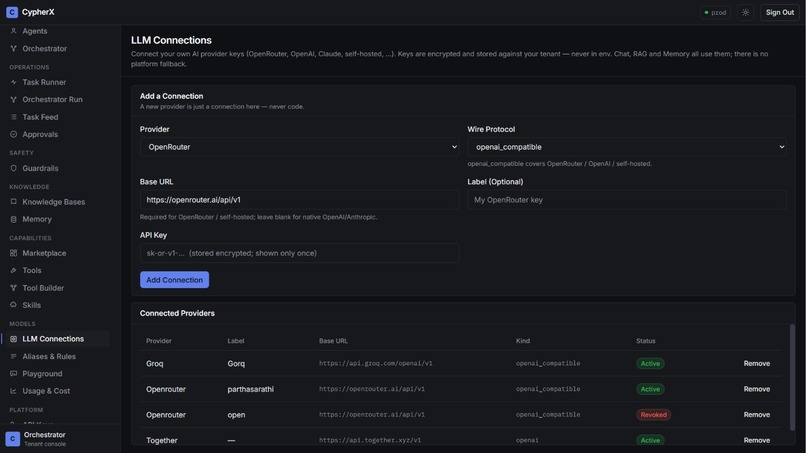Remove the revoked open connection
Viewport: 806px width, 453px height.
(757, 414)
